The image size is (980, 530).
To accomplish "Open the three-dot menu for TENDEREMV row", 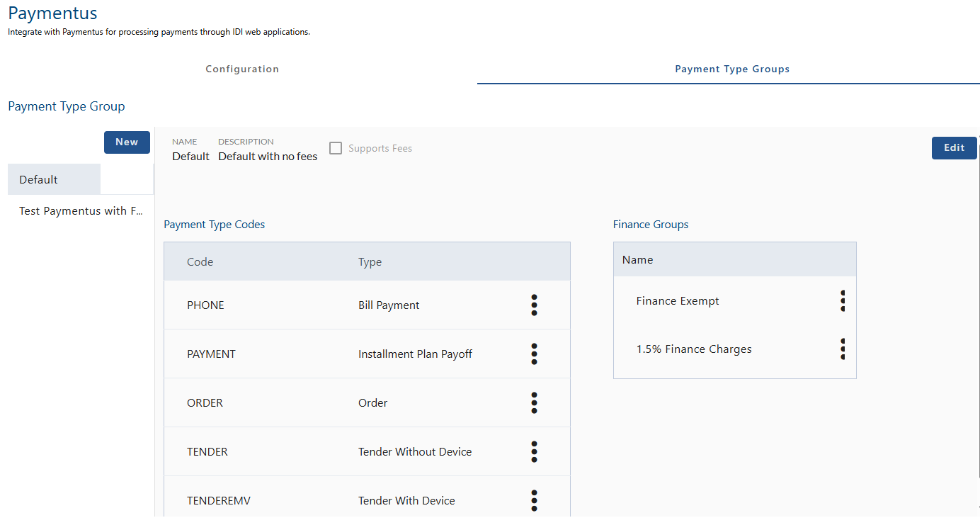I will click(534, 500).
